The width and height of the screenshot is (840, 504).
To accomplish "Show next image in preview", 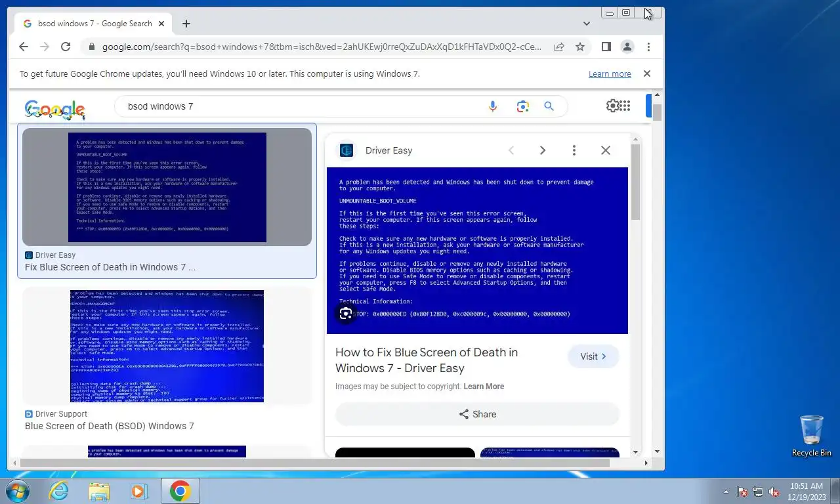I will [x=543, y=150].
